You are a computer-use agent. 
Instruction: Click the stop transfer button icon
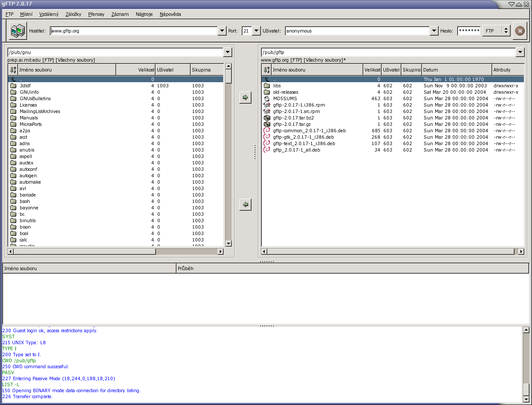520,31
